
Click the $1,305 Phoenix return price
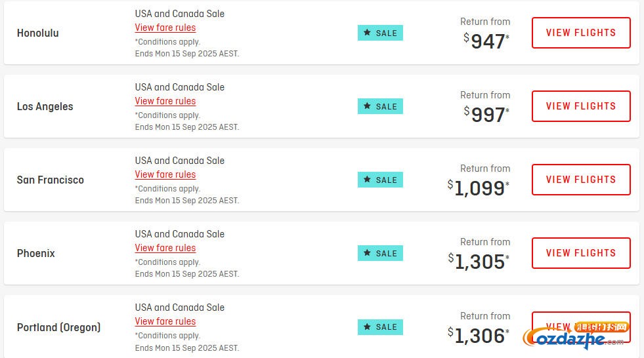(x=479, y=262)
